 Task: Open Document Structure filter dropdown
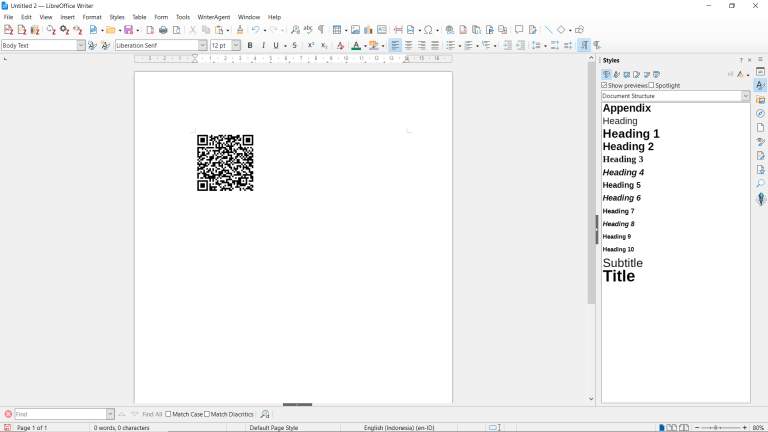(x=745, y=96)
